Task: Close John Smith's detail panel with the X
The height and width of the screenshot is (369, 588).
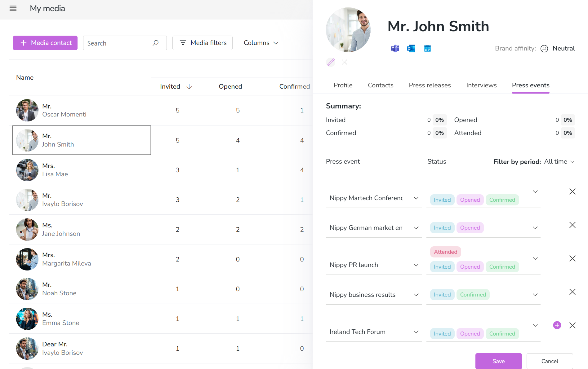Action: tap(345, 62)
